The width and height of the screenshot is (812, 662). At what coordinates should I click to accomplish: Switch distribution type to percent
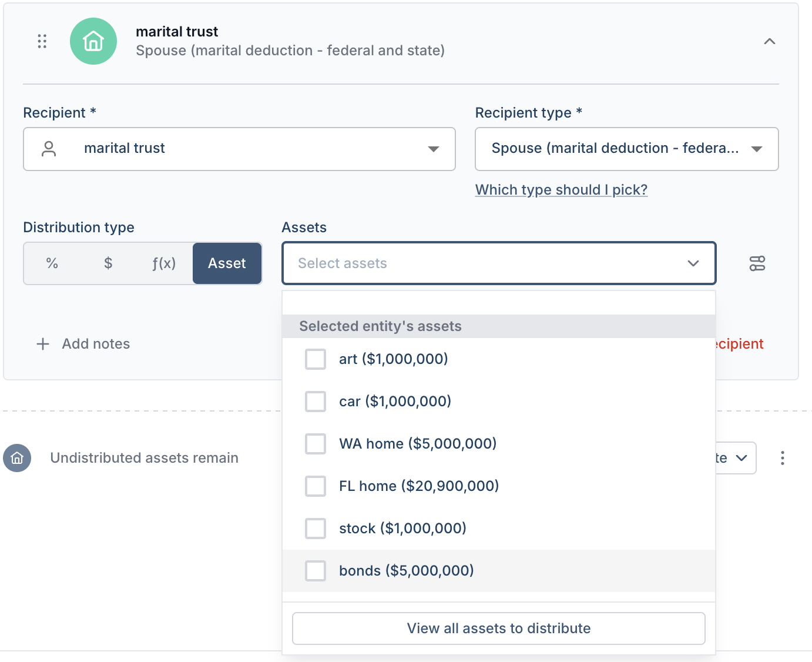coord(52,263)
